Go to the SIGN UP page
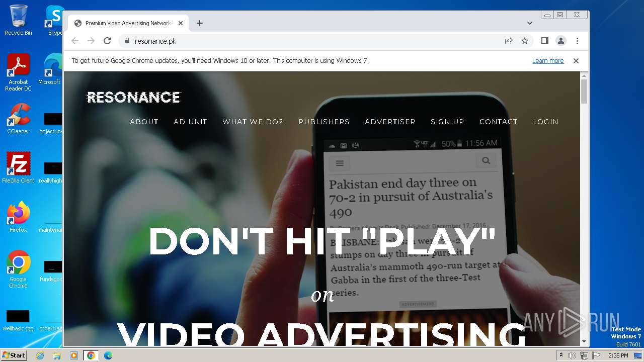This screenshot has width=644, height=362. pyautogui.click(x=447, y=122)
